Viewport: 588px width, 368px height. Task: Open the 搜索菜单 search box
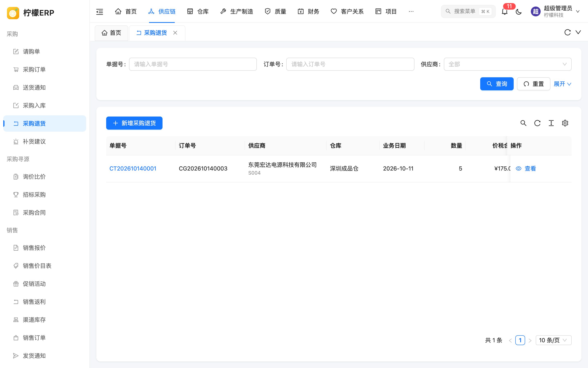468,11
